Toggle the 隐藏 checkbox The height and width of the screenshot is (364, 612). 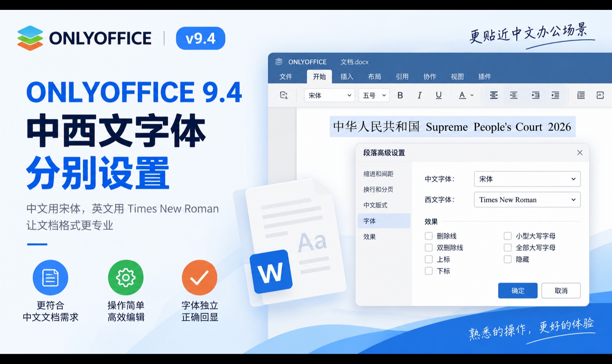pyautogui.click(x=508, y=259)
